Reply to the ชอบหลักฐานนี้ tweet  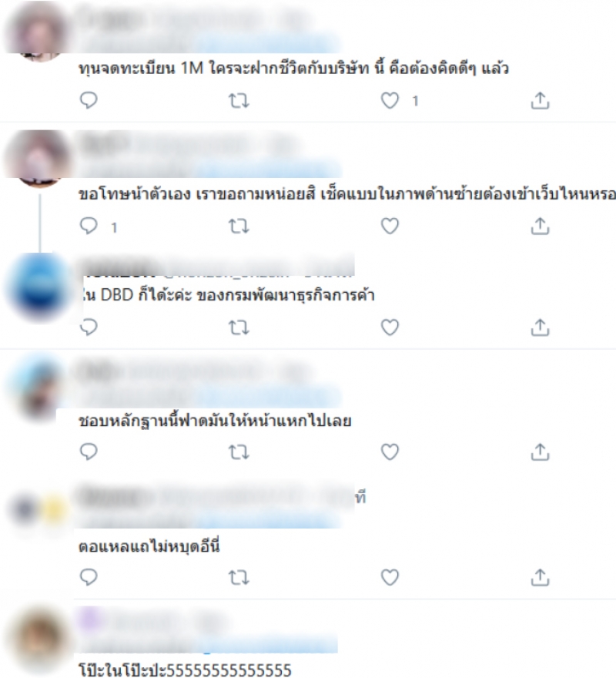(89, 451)
